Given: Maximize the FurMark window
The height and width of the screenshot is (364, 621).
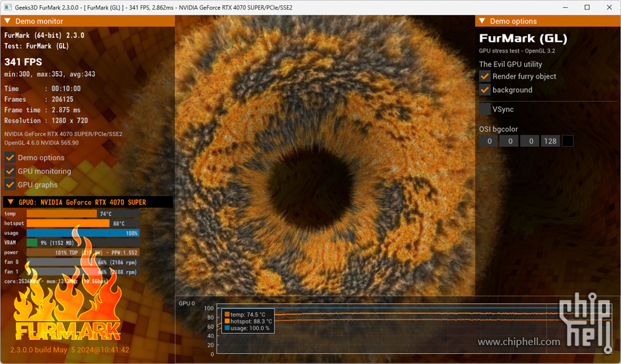Looking at the screenshot, I should click(x=587, y=8).
